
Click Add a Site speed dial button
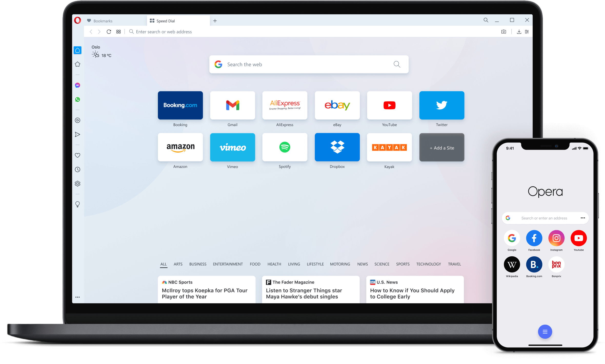pos(442,147)
